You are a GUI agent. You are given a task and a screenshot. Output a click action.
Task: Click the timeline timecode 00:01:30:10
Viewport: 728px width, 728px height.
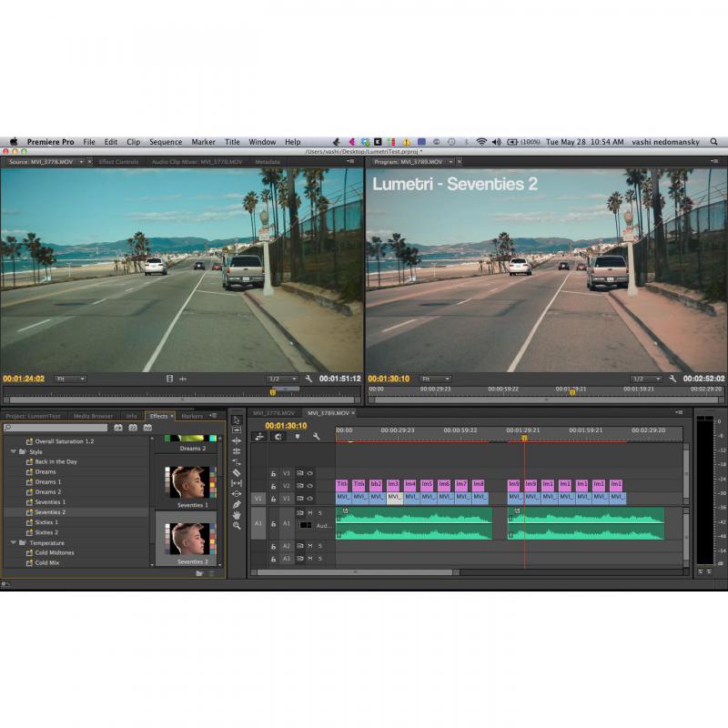[x=286, y=425]
